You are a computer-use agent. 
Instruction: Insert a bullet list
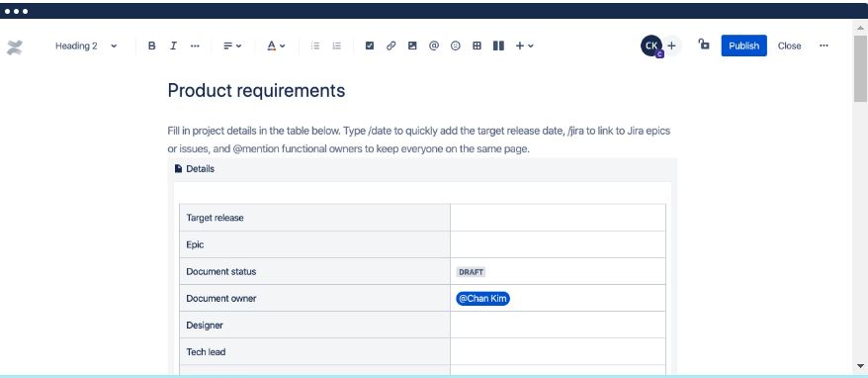tap(315, 46)
